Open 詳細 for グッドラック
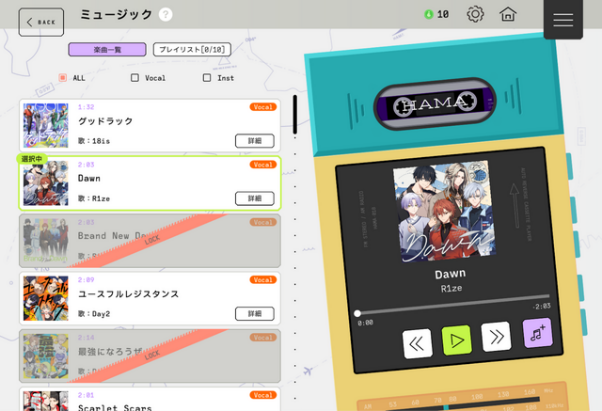 (255, 141)
